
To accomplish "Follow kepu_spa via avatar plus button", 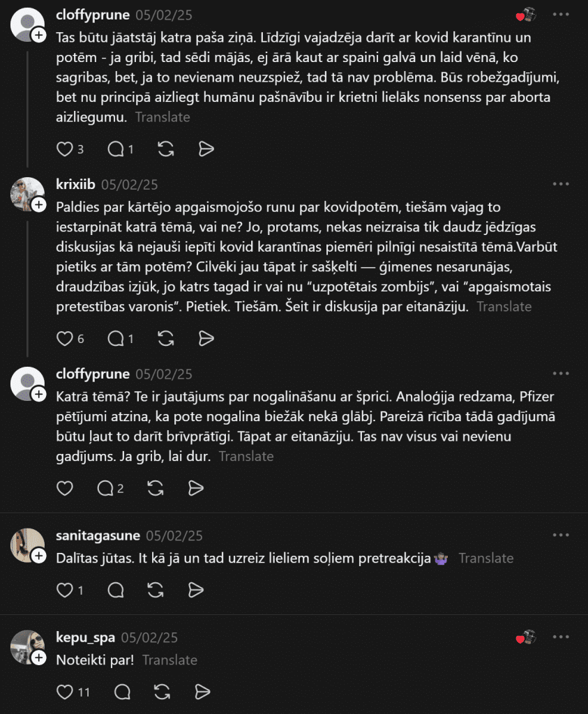I will 39,657.
